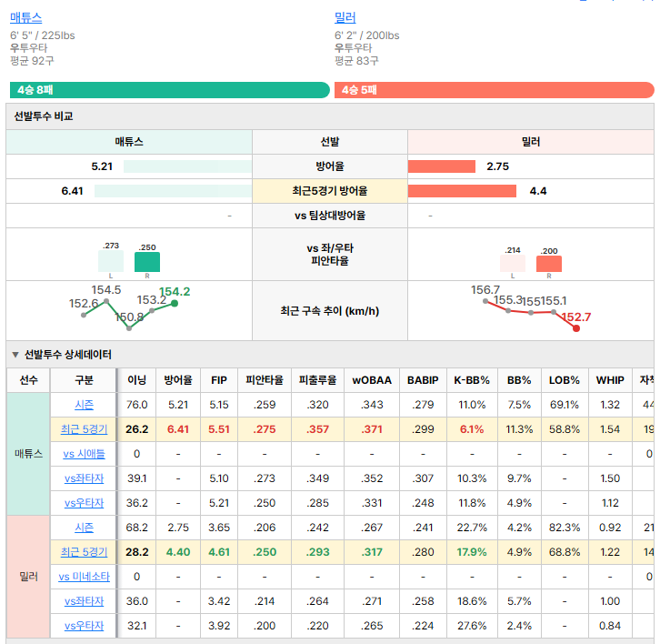This screenshot has width=660, height=644.
Task: Open the 밀러 player profile link
Action: (x=345, y=17)
